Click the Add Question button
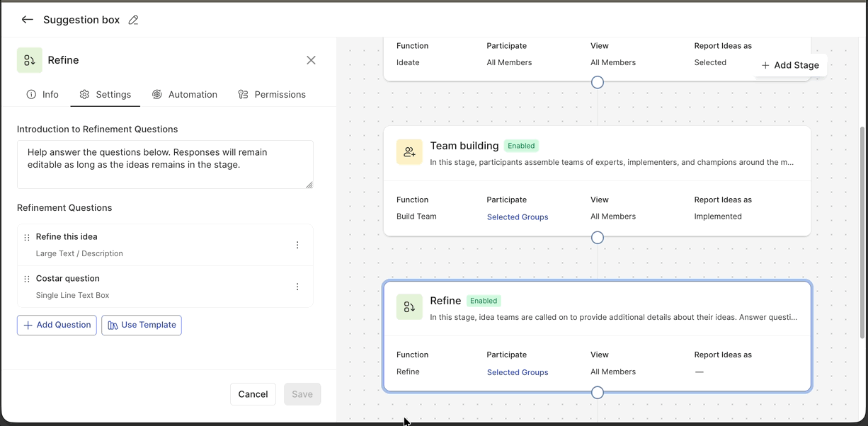This screenshot has height=426, width=868. [x=57, y=325]
